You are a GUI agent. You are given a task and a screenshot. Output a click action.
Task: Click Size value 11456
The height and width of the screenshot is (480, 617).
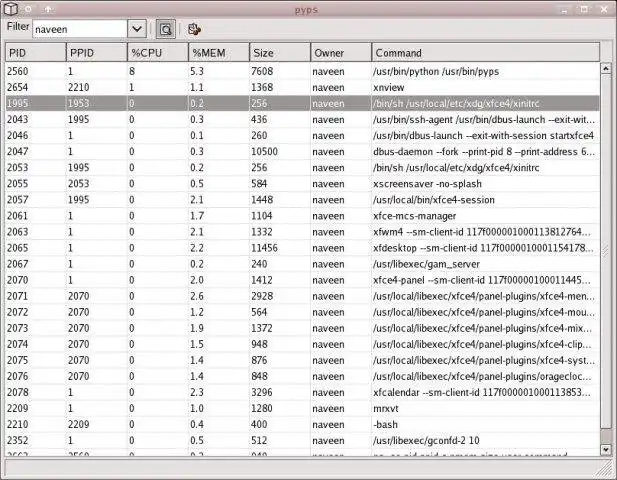[264, 248]
